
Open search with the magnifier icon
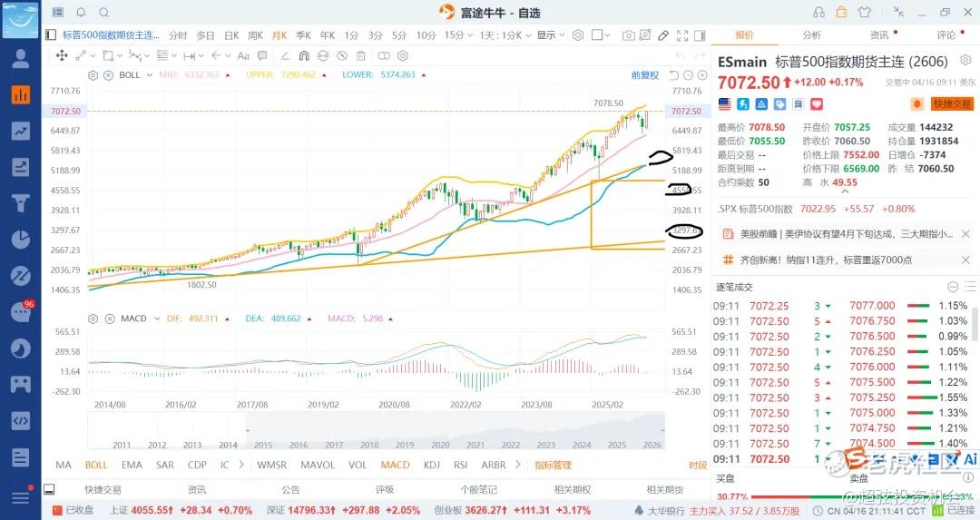103,13
